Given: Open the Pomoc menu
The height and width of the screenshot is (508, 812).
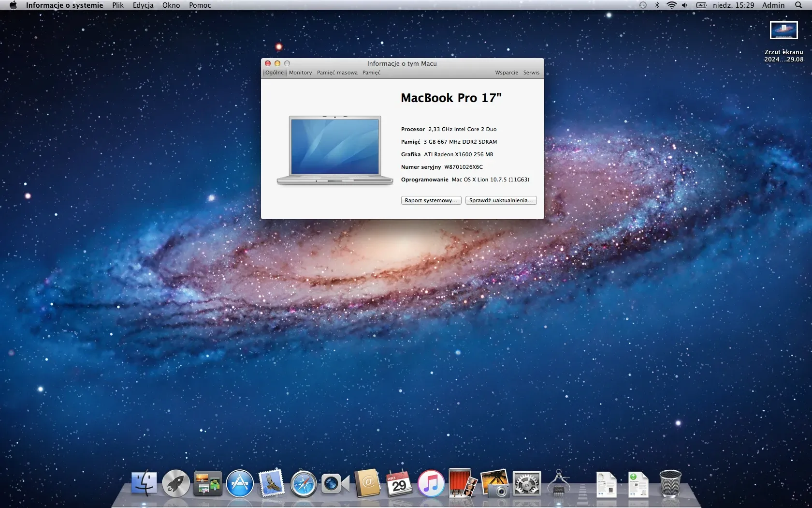Looking at the screenshot, I should [x=200, y=5].
